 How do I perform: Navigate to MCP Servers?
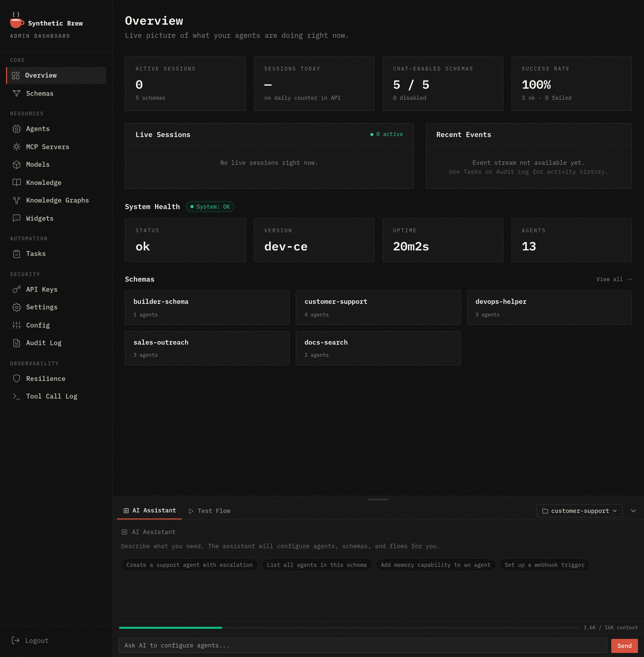tap(56, 147)
